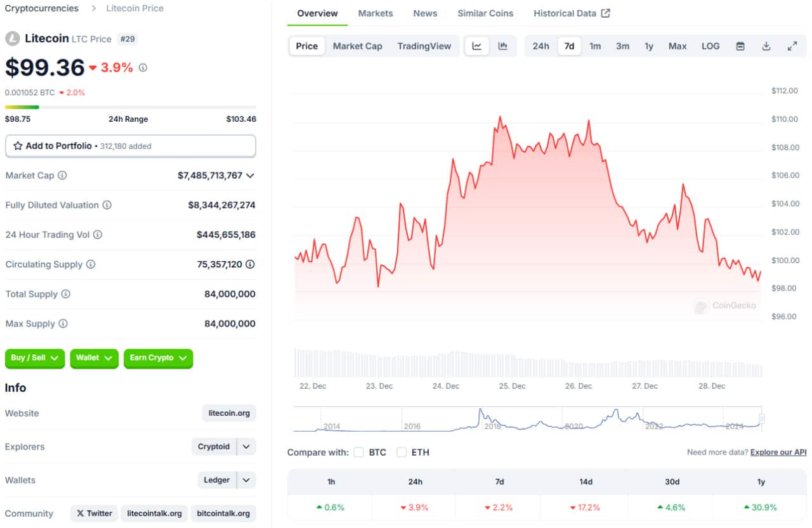812x528 pixels.
Task: Click the 1y 30.9% performance cell
Action: [x=761, y=507]
